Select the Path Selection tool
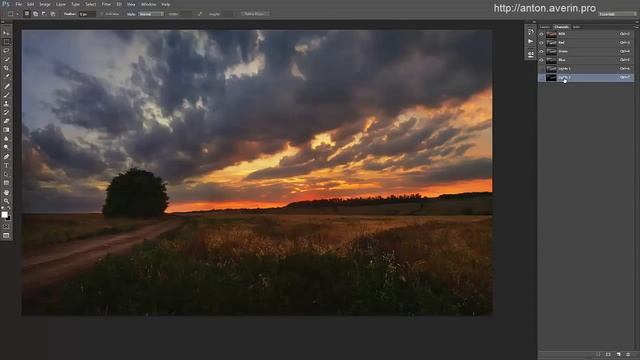Screen dimensions: 640x360 click(x=6, y=174)
